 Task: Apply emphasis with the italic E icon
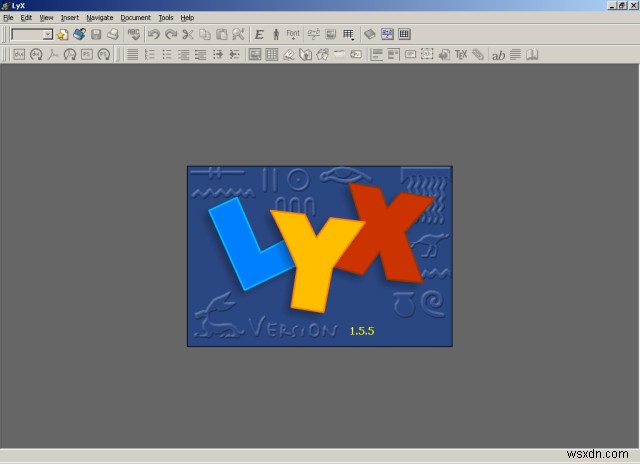pyautogui.click(x=259, y=34)
